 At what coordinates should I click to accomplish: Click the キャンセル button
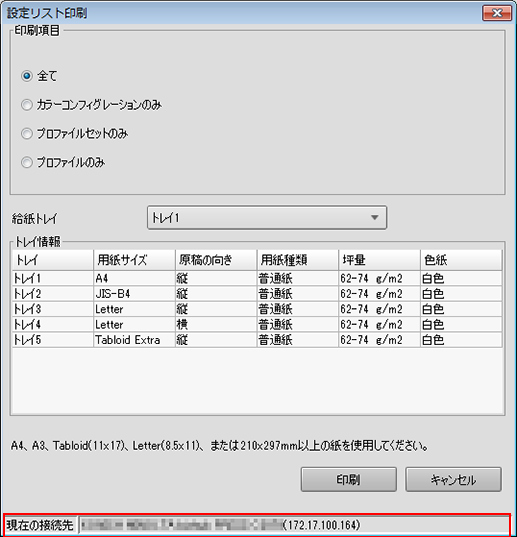point(453,479)
